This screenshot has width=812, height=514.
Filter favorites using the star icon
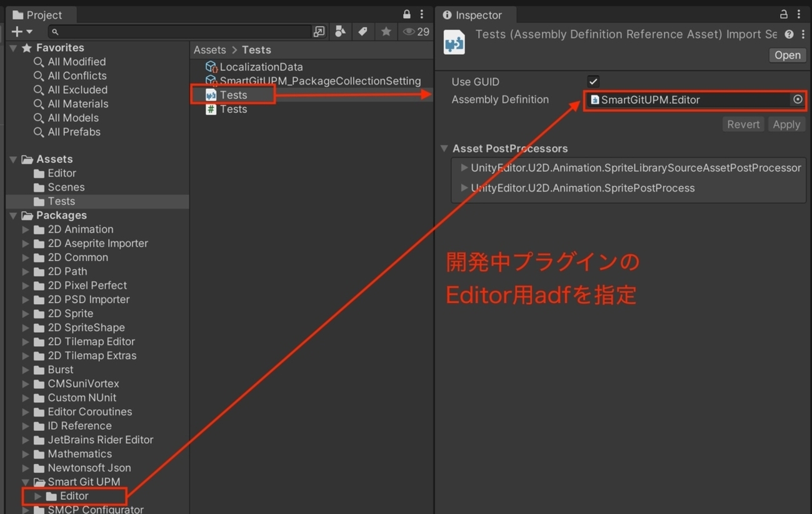pos(384,31)
